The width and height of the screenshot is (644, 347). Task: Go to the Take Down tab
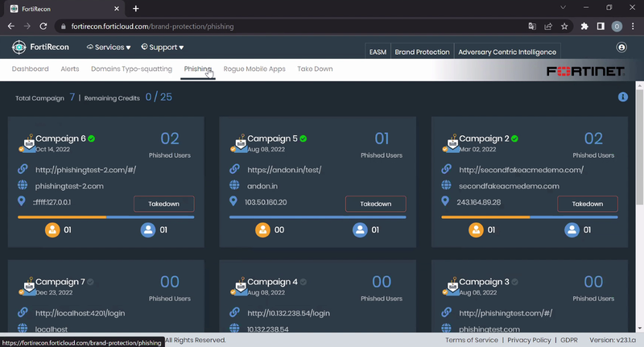click(315, 69)
